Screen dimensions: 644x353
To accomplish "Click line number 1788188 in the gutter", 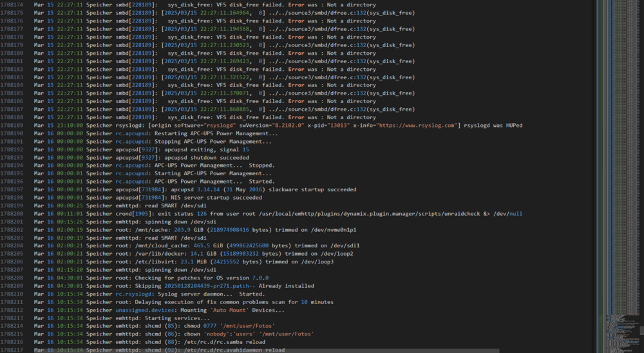I will point(12,117).
